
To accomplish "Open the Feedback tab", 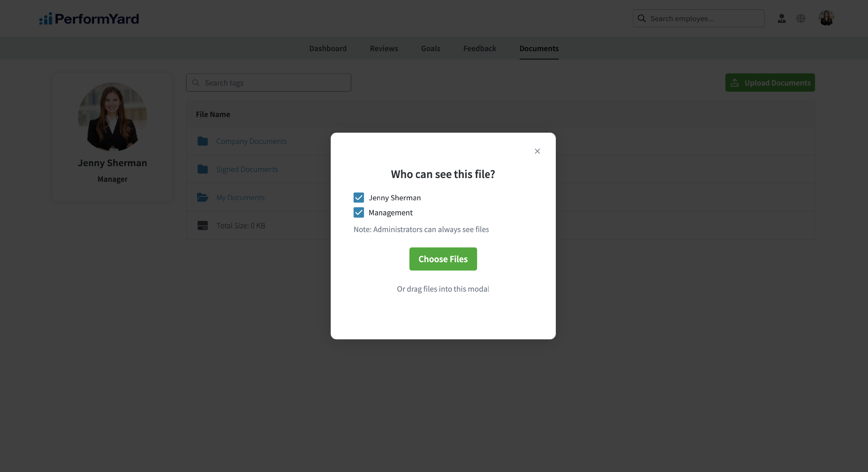I will click(479, 49).
